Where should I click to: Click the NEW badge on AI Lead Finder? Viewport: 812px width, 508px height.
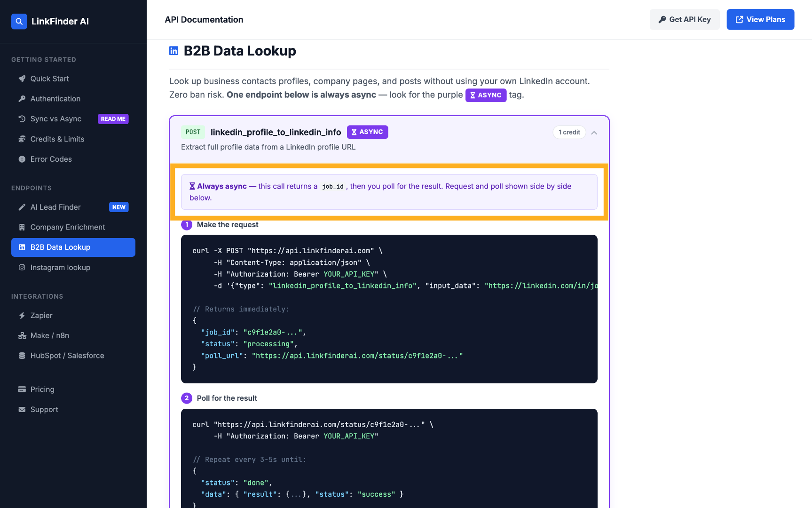click(119, 207)
